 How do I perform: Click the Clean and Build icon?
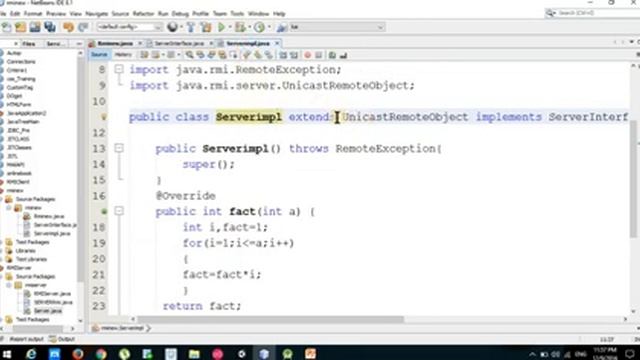click(206, 27)
